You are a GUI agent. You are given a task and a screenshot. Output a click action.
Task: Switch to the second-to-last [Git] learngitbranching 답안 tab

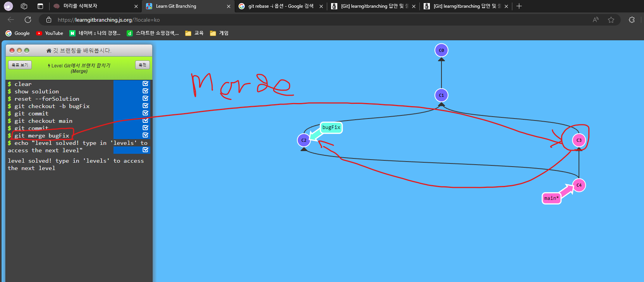click(373, 6)
